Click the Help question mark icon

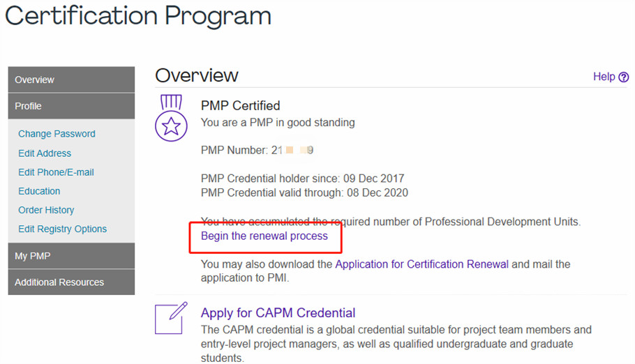pos(624,77)
